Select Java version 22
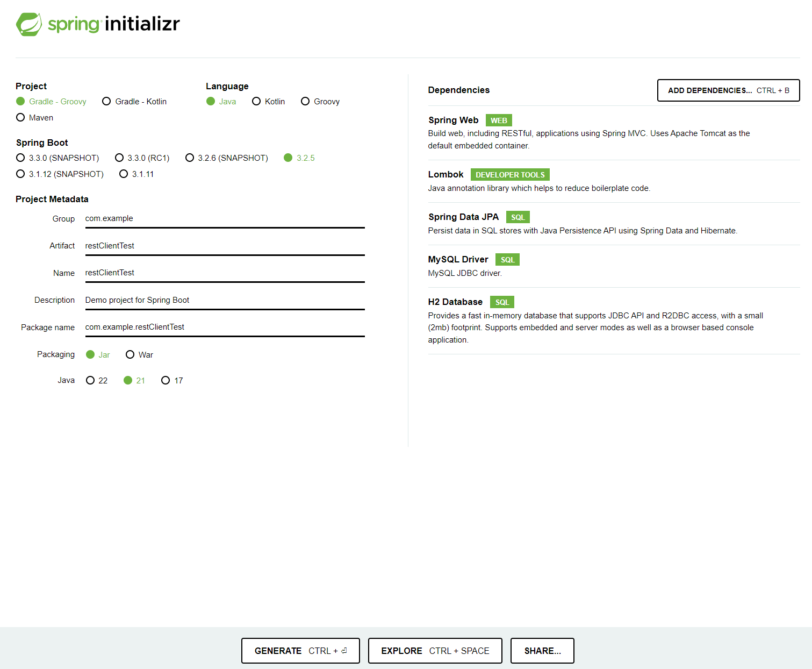 click(x=97, y=380)
